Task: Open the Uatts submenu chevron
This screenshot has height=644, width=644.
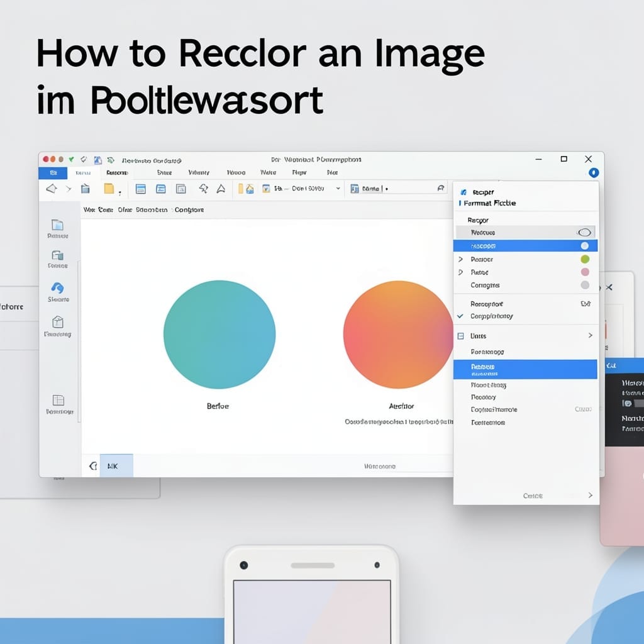Action: point(590,336)
